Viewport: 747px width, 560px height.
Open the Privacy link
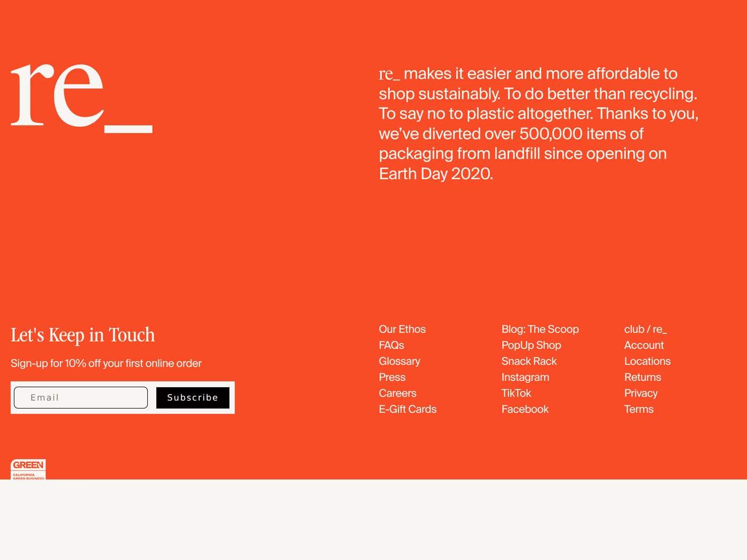[641, 393]
